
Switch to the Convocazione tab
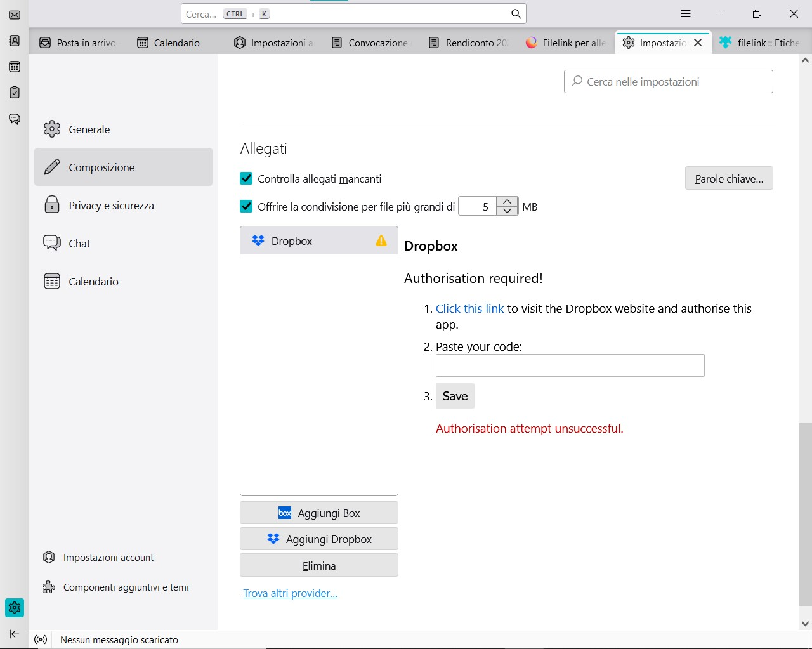[370, 43]
